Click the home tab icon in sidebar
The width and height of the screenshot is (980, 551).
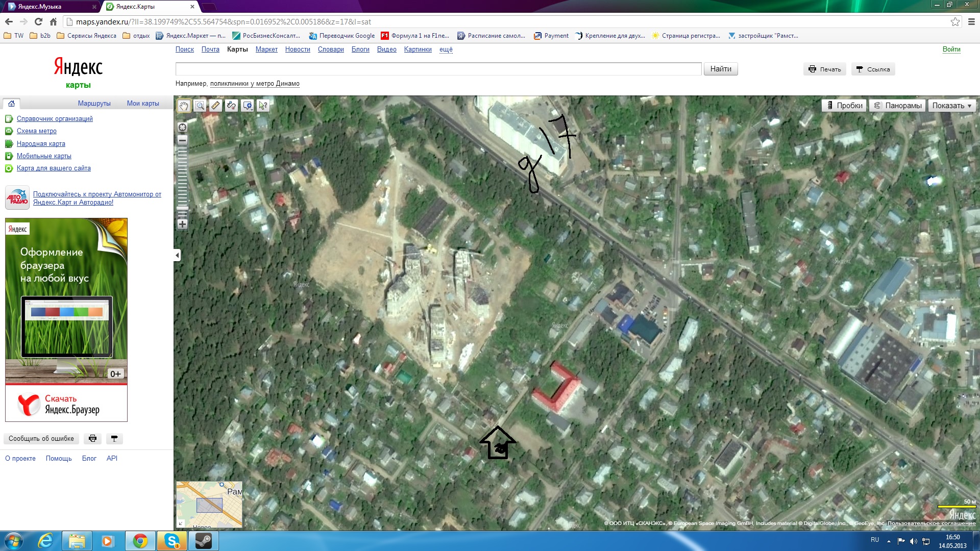point(11,103)
